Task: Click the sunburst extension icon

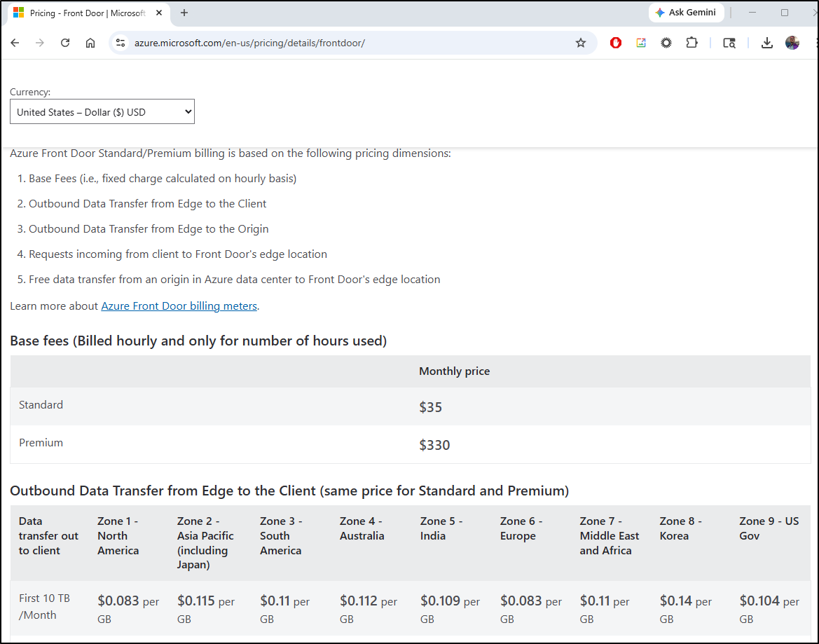Action: [x=666, y=43]
